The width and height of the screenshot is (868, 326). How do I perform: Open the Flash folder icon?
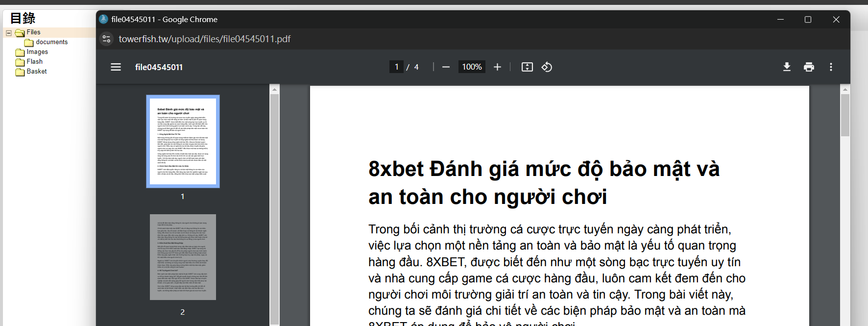[20, 62]
